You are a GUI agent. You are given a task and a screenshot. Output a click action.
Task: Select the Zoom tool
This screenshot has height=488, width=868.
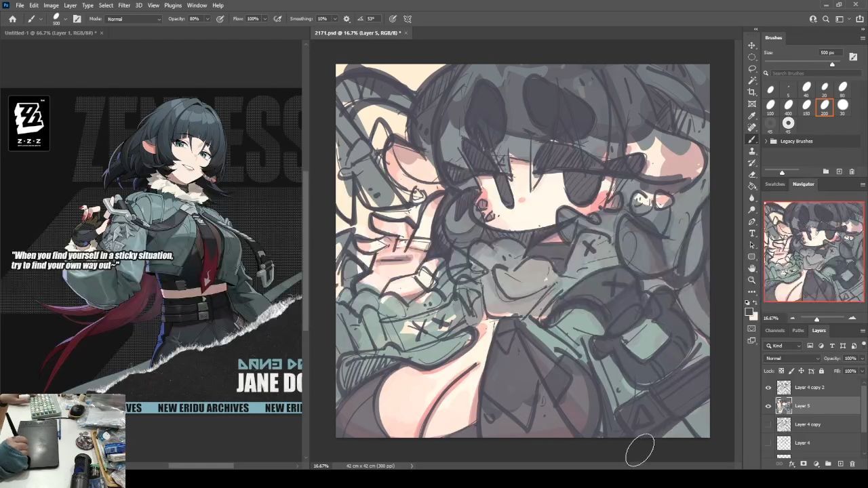(752, 280)
